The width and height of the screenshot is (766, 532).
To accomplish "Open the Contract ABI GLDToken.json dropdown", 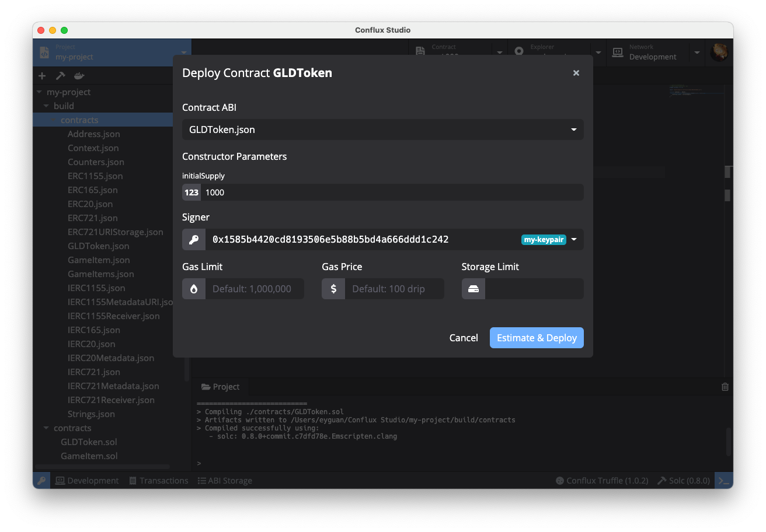I will (x=383, y=129).
